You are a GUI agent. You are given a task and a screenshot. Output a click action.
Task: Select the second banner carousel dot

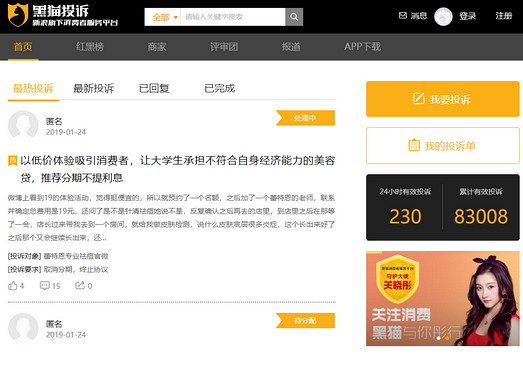(447, 338)
